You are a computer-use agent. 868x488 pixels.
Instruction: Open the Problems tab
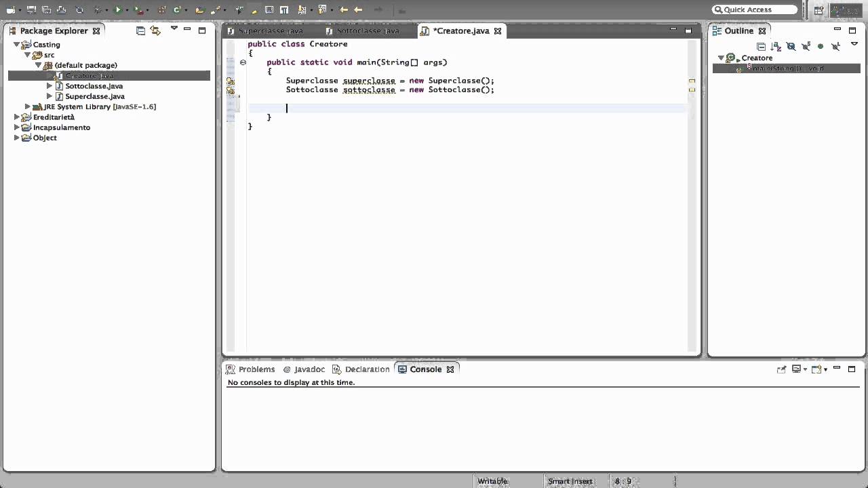(x=251, y=369)
